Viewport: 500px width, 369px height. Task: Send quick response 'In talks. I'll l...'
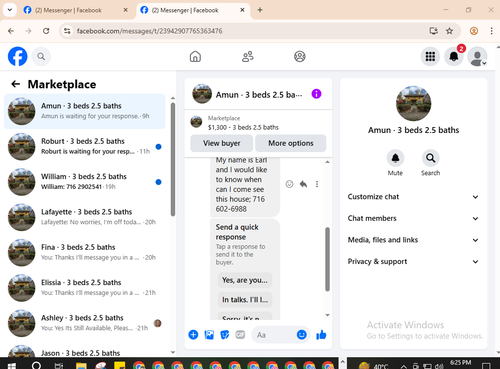(245, 300)
